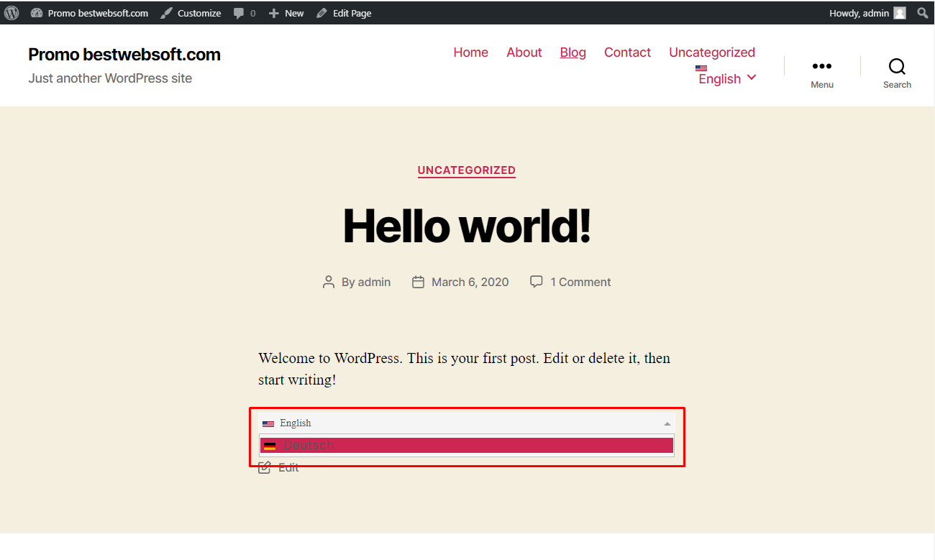Open the Uncategorized nav link

tap(712, 52)
